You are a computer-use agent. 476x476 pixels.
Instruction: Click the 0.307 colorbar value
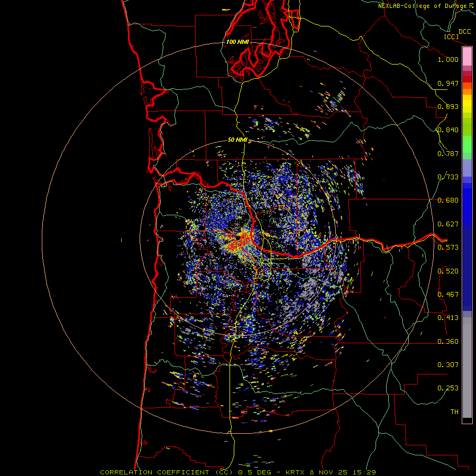(x=448, y=365)
